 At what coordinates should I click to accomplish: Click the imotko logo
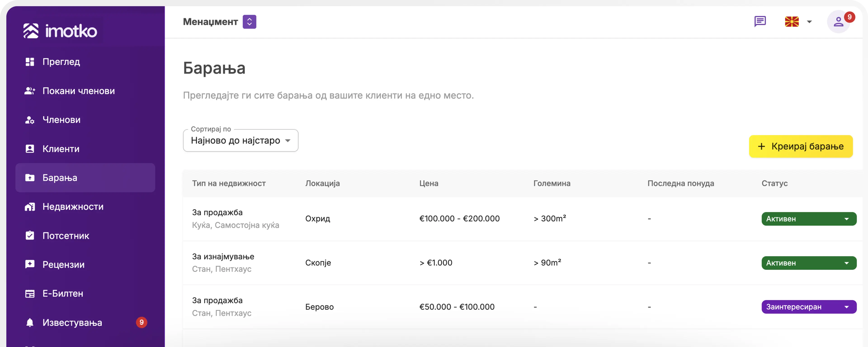60,31
